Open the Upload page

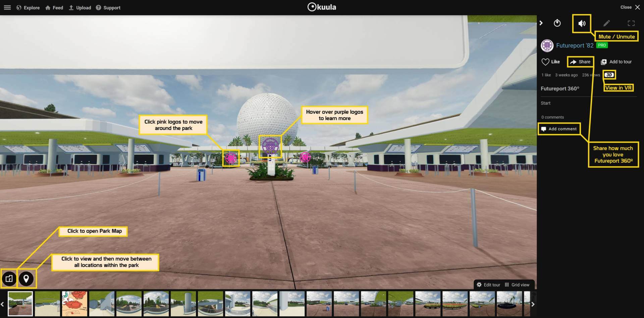click(x=80, y=7)
